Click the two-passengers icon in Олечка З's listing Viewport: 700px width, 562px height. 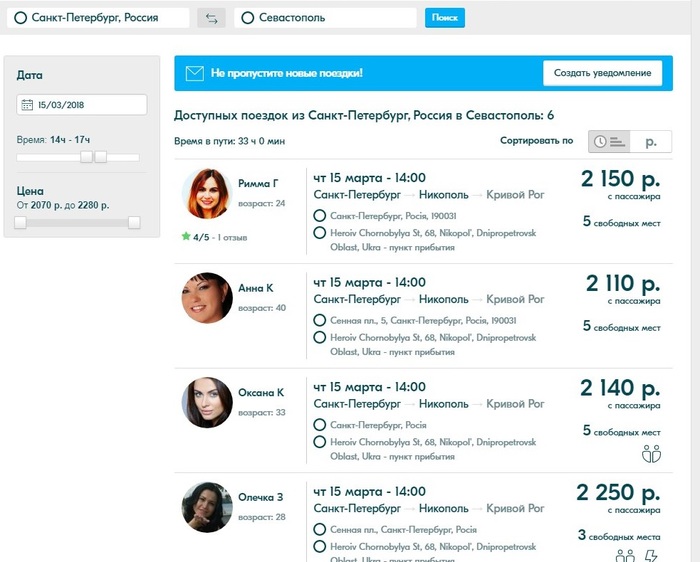[x=626, y=556]
